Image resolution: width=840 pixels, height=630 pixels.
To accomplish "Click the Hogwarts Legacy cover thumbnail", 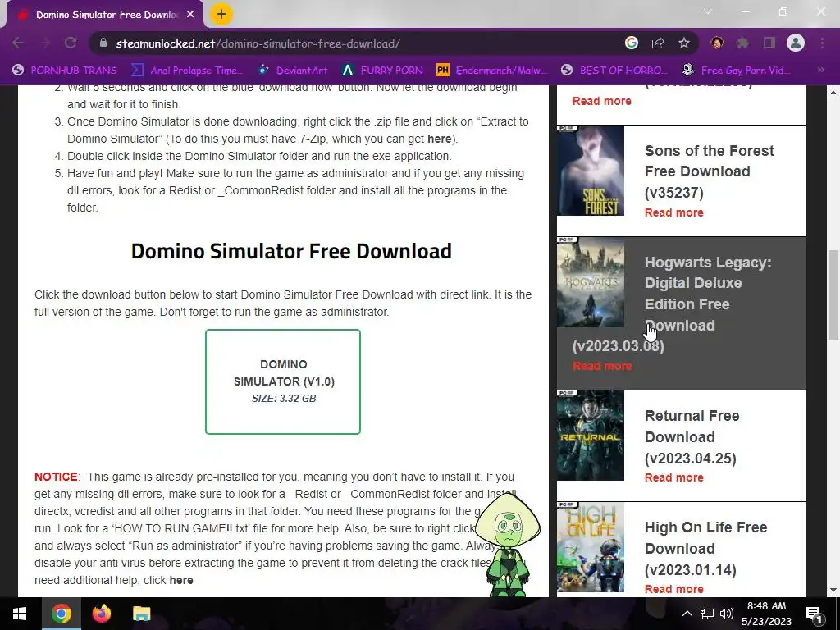I will (x=591, y=282).
